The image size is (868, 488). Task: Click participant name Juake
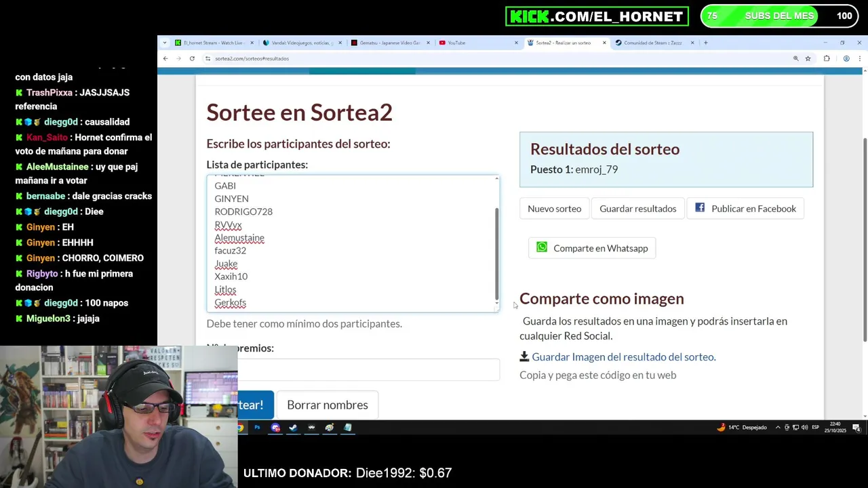coord(226,264)
